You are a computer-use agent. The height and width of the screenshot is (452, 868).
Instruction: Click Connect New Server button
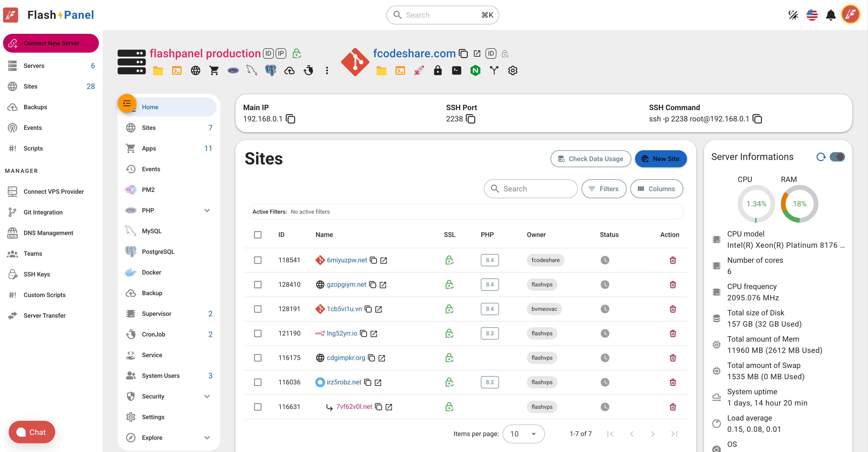coord(51,43)
